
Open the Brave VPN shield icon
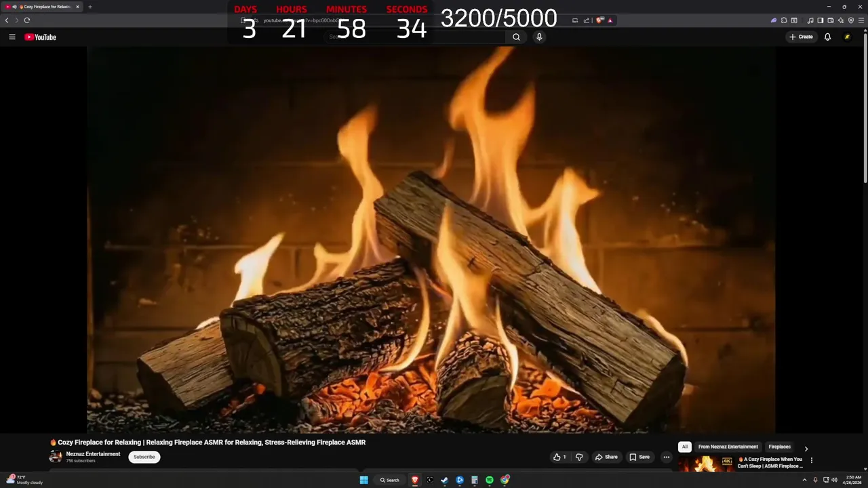(x=851, y=20)
